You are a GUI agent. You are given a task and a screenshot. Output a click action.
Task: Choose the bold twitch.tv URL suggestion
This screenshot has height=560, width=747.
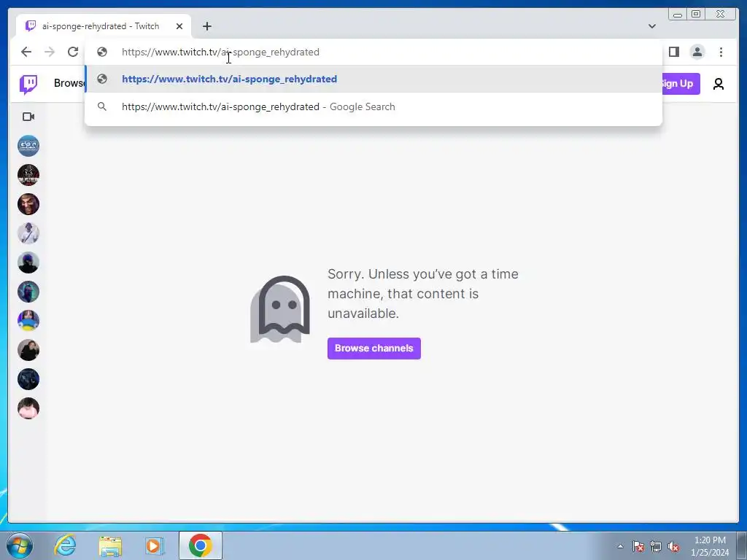pyautogui.click(x=373, y=79)
